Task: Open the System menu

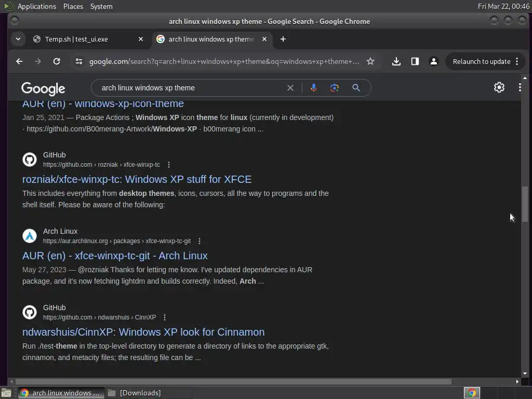Action: [101, 6]
